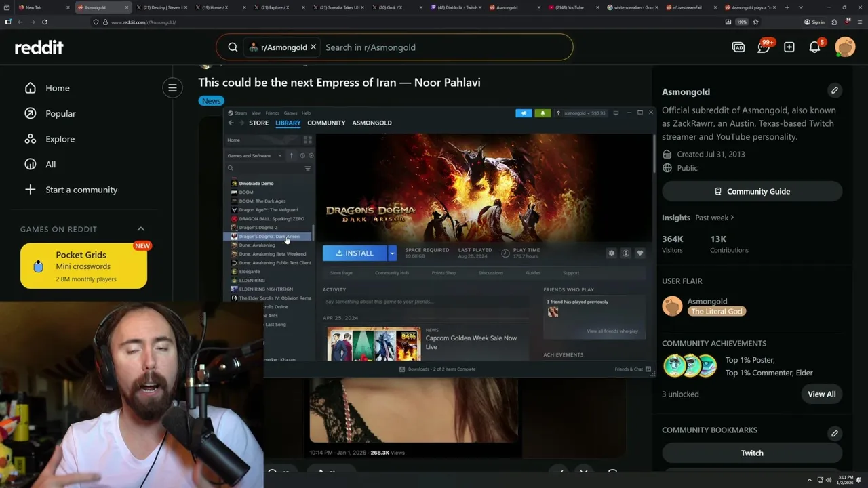868x488 pixels.
Task: Click the Steam announcements megaphone button
Action: tap(524, 113)
